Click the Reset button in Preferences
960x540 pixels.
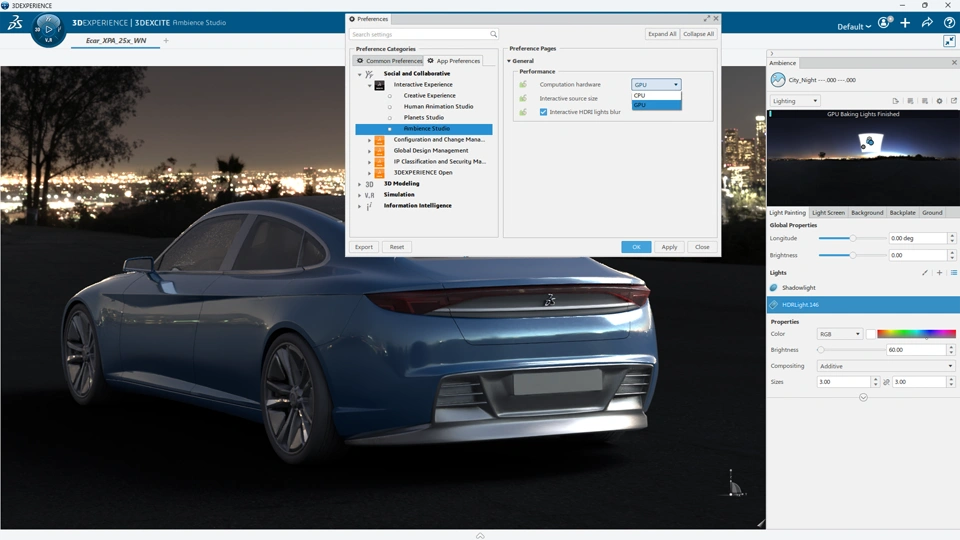[397, 247]
